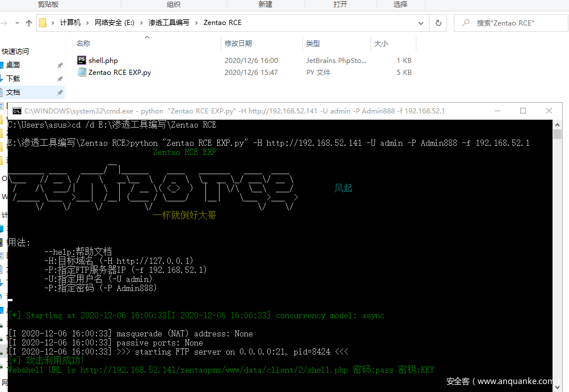Click the 新建 ribbon group label

pos(265,5)
